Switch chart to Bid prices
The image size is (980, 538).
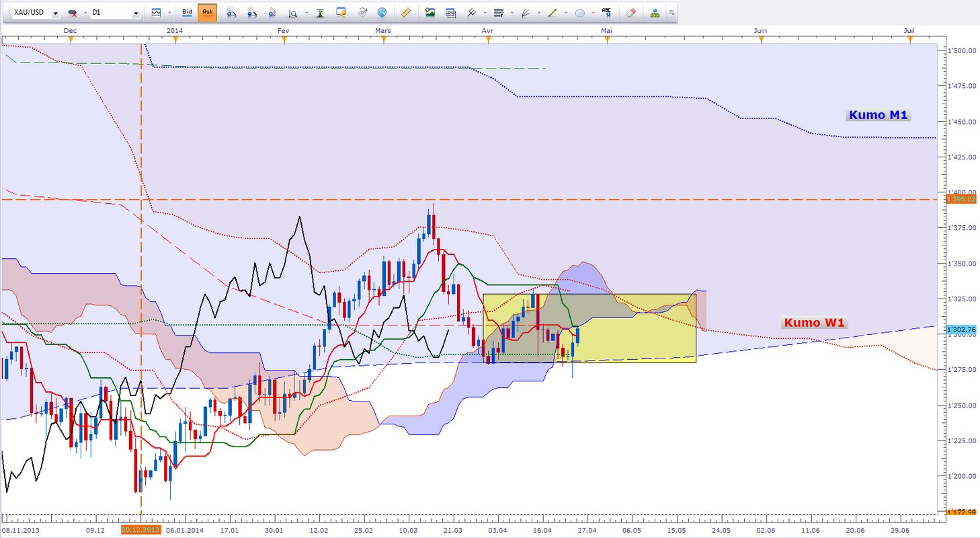tap(188, 13)
